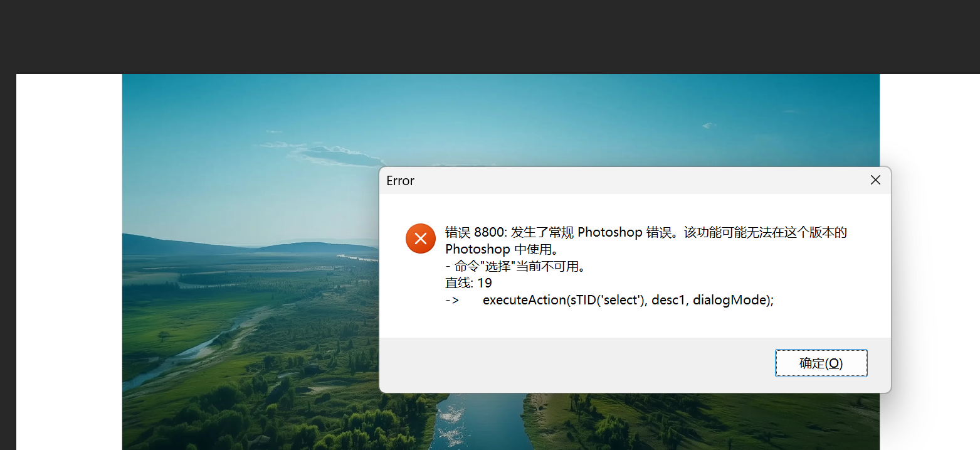Click the executeAction code line
Screen dimensions: 980x450
click(x=628, y=300)
